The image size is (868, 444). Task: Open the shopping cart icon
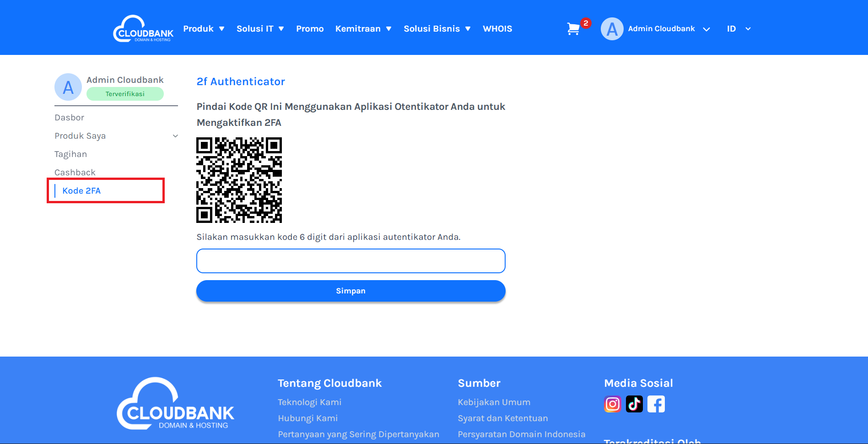click(x=573, y=29)
